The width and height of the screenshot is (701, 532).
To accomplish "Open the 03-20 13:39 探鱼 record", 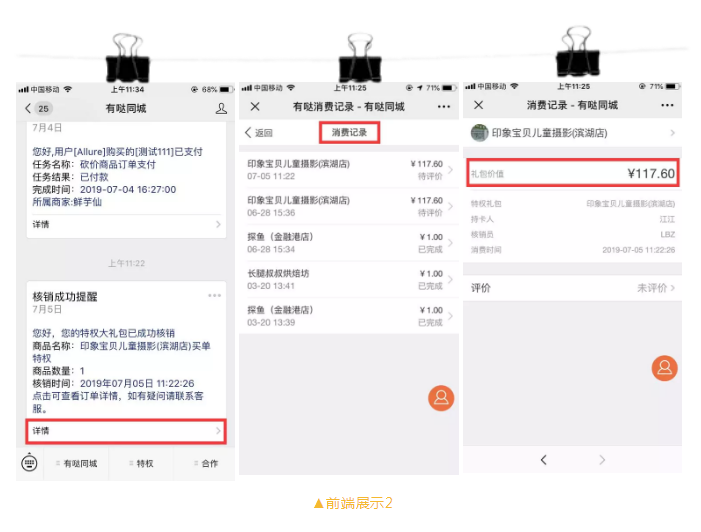I will pos(349,316).
